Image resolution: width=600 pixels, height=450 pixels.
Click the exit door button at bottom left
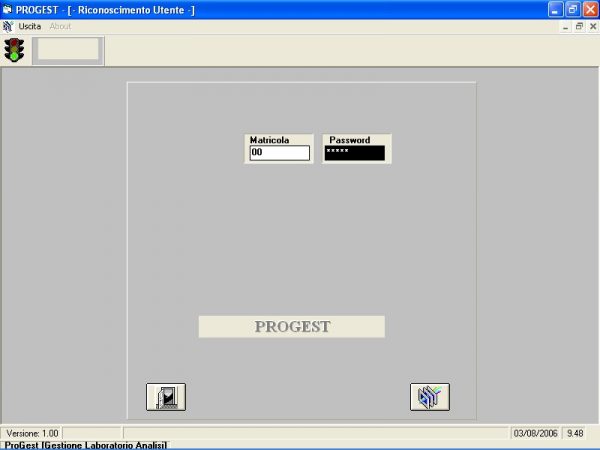tap(166, 397)
